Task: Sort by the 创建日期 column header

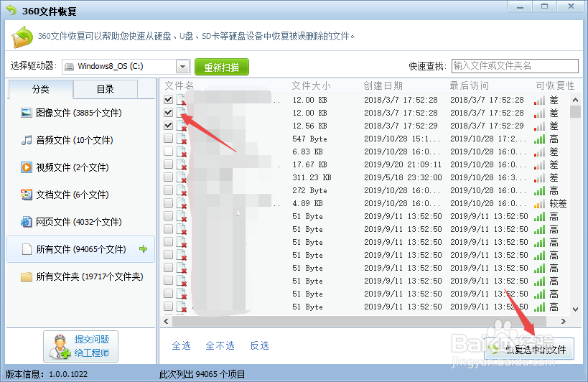Action: [x=383, y=86]
